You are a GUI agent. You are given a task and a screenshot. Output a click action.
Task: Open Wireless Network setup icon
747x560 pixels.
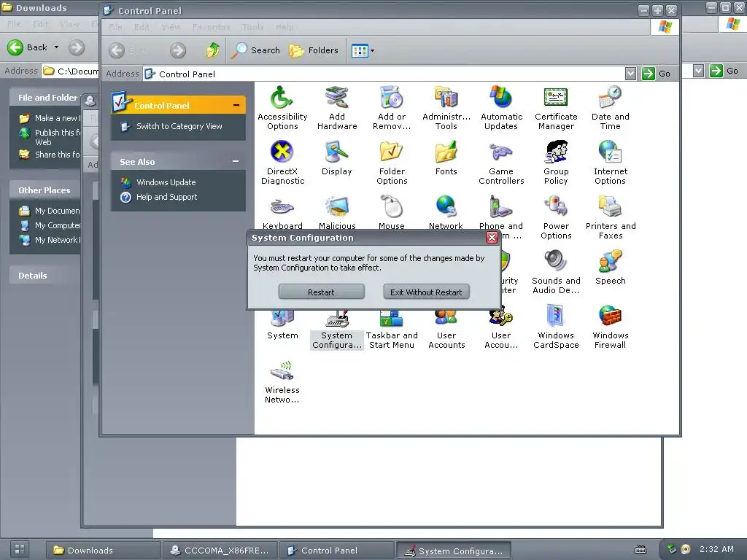pyautogui.click(x=282, y=381)
